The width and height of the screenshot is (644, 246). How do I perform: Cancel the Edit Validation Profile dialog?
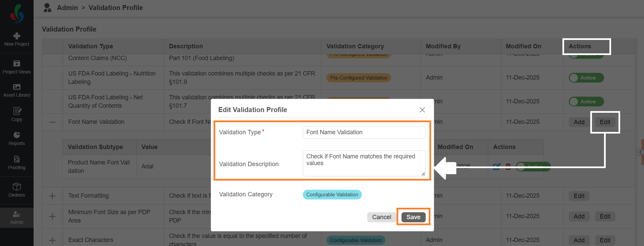click(381, 217)
